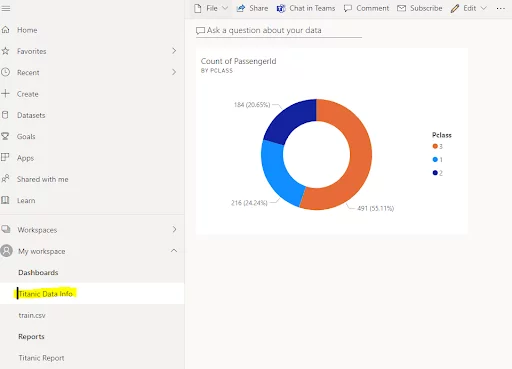
Task: Click the Q&A chat bubble icon
Action: click(200, 31)
